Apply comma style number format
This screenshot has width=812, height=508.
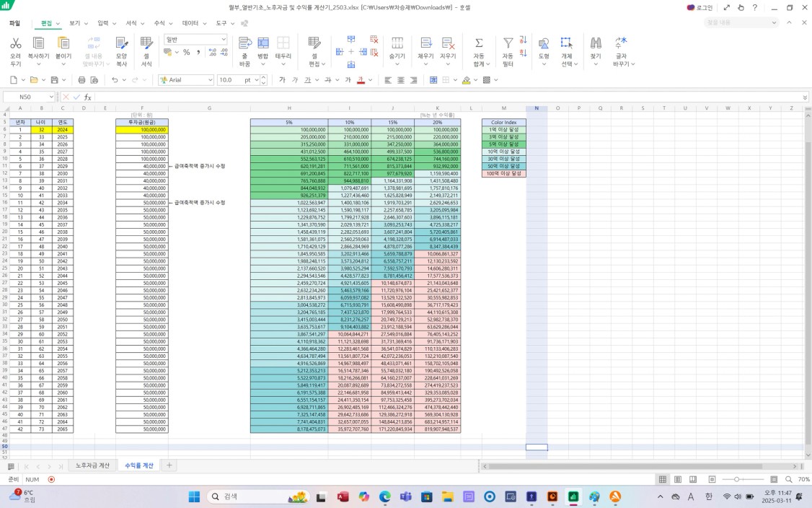[x=198, y=53]
